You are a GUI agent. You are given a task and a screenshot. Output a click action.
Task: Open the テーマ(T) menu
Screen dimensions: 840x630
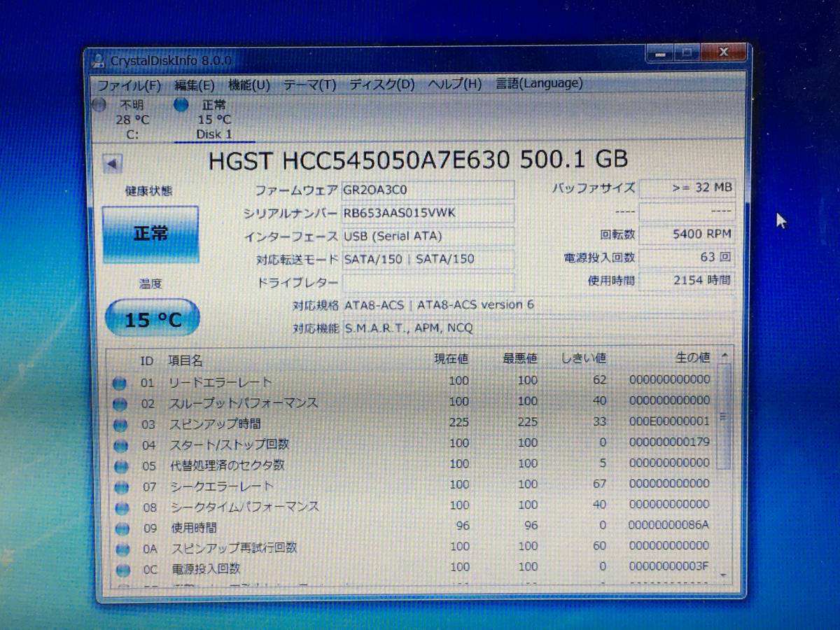point(309,85)
